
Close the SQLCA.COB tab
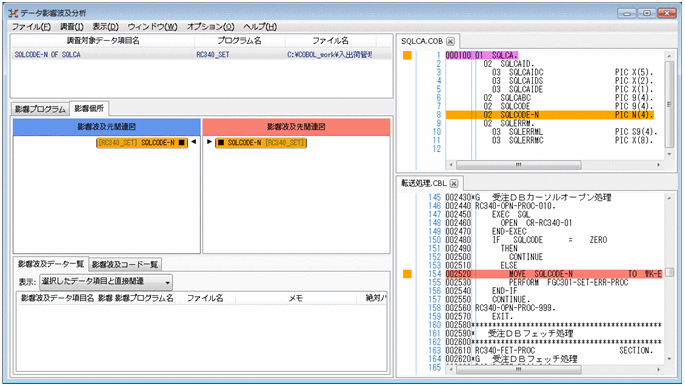[x=450, y=41]
